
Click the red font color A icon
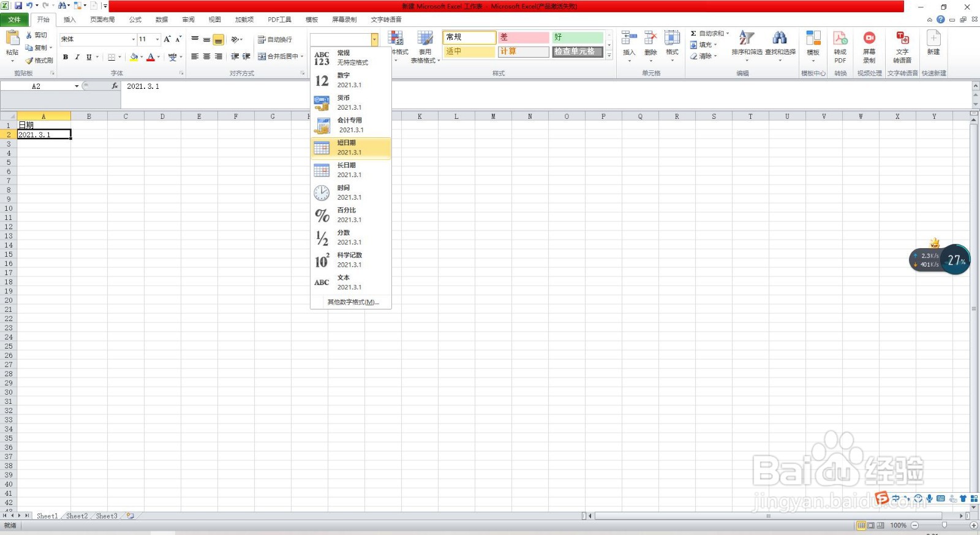coord(151,57)
